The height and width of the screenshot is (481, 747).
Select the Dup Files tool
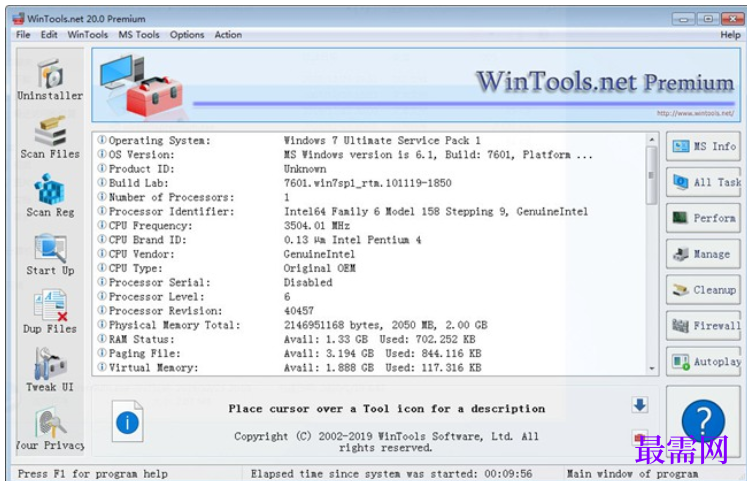(50, 312)
